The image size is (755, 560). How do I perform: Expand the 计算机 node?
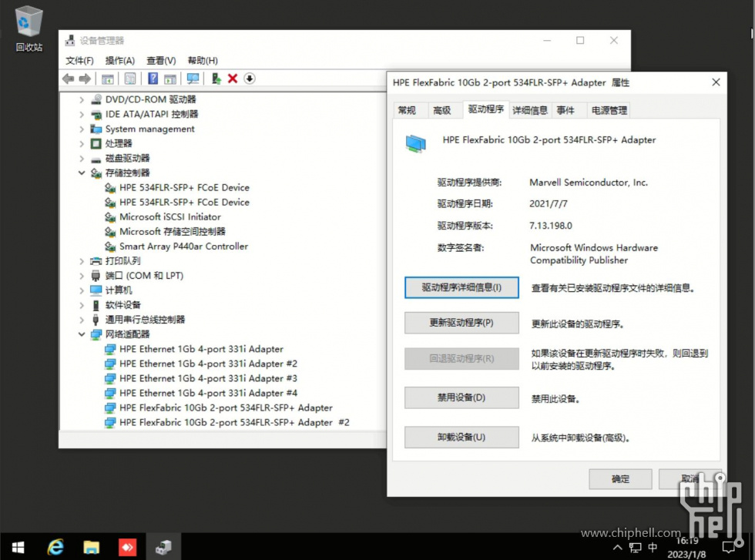point(82,290)
